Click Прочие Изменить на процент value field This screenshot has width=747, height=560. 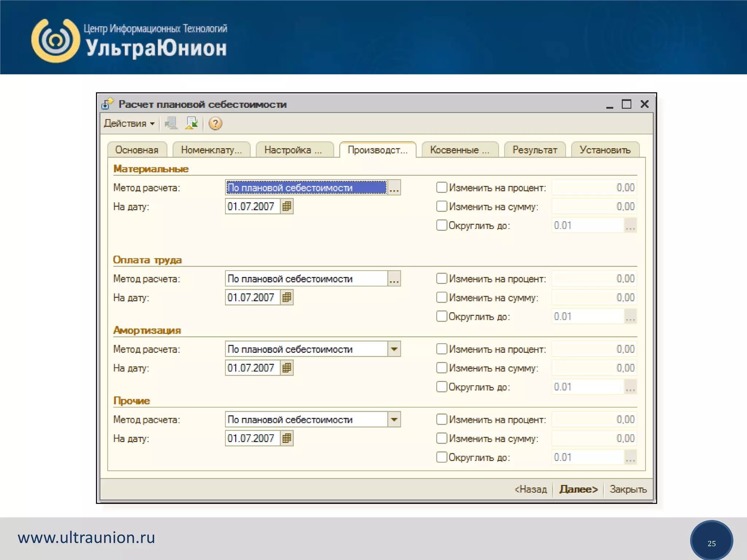594,419
